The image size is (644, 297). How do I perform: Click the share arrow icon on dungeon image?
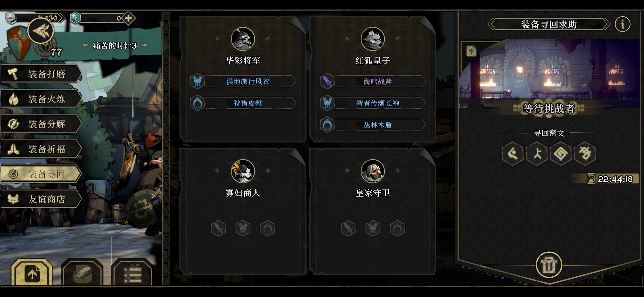[471, 51]
